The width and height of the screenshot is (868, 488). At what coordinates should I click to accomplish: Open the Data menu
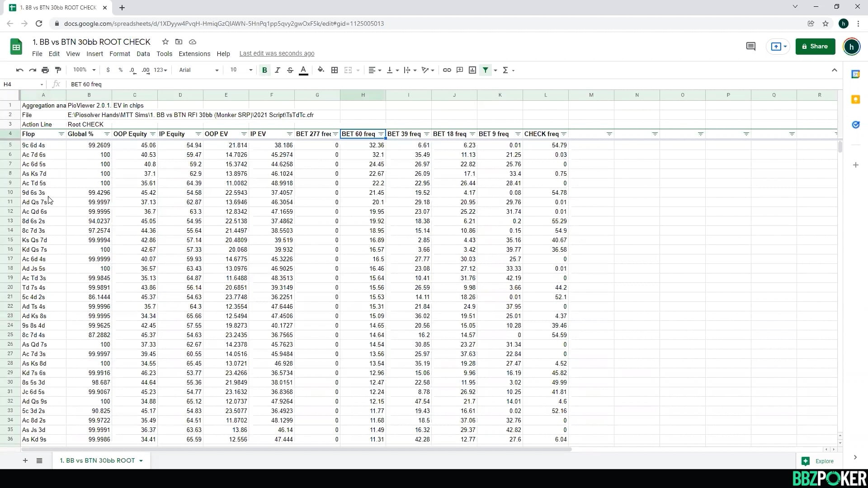point(143,54)
